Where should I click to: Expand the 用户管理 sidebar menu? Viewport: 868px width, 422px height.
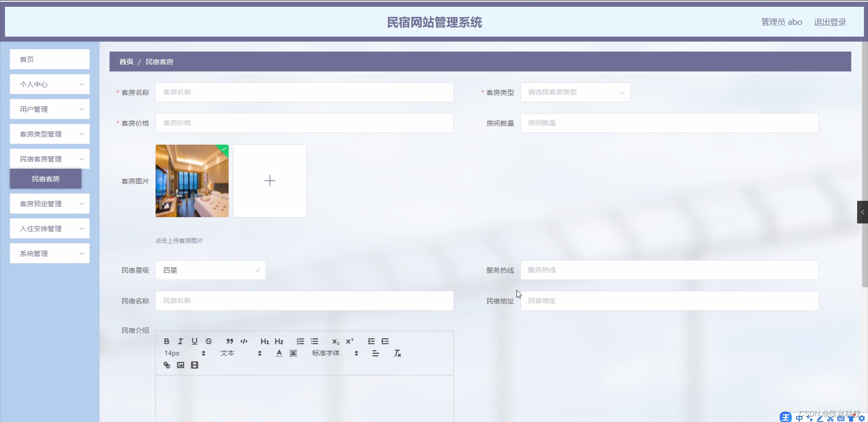pyautogui.click(x=49, y=109)
